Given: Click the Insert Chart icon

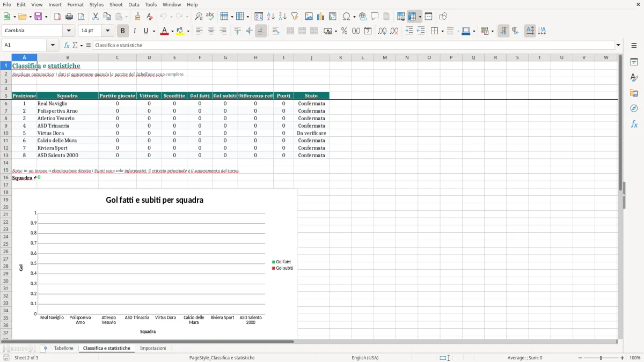Looking at the screenshot, I should click(321, 17).
